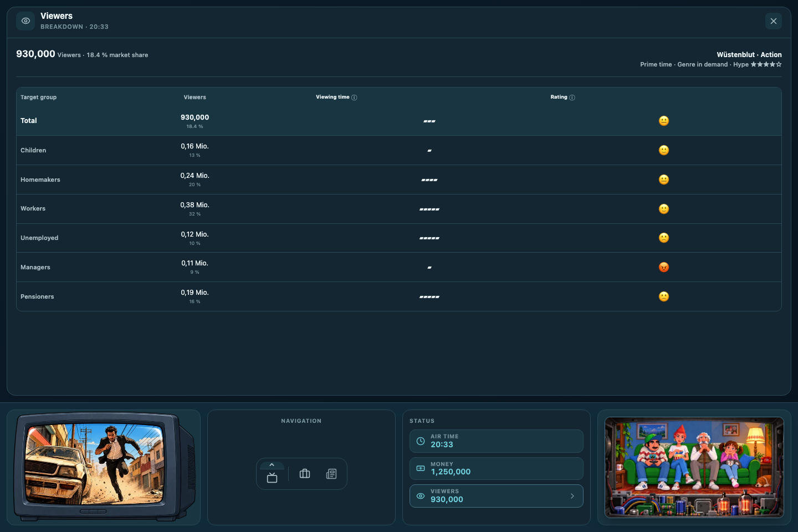Select the Children target group label
The image size is (798, 532).
(33, 150)
